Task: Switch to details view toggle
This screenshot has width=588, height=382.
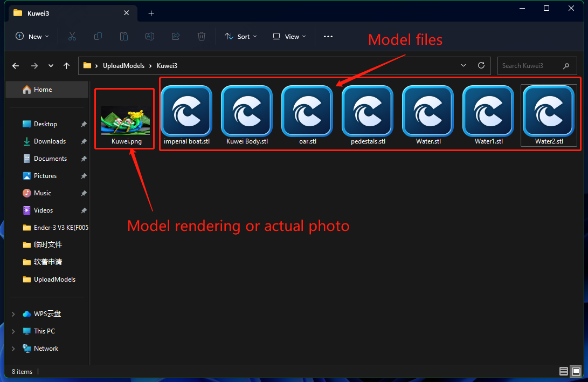Action: [563, 371]
